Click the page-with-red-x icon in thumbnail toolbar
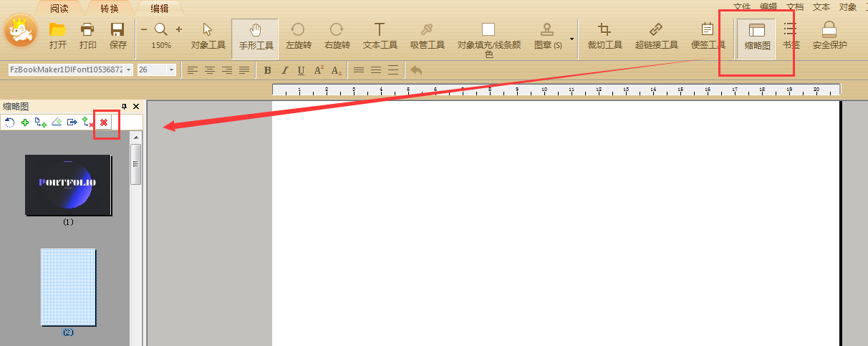This screenshot has height=346, width=868. pos(87,122)
